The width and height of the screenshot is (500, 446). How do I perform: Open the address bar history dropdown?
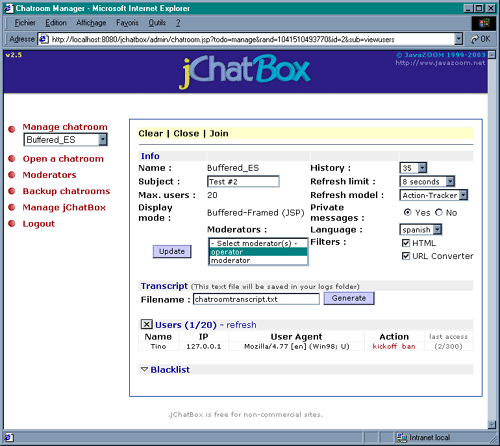tap(459, 39)
